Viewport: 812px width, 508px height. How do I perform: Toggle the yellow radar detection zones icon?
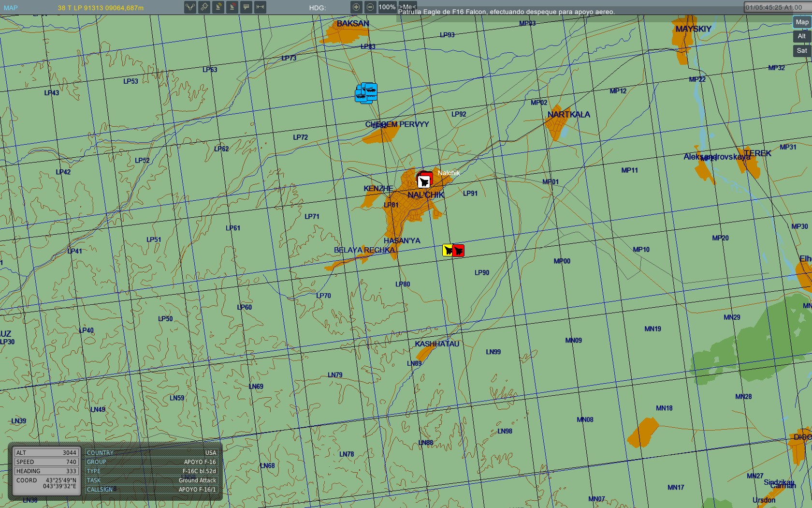218,7
